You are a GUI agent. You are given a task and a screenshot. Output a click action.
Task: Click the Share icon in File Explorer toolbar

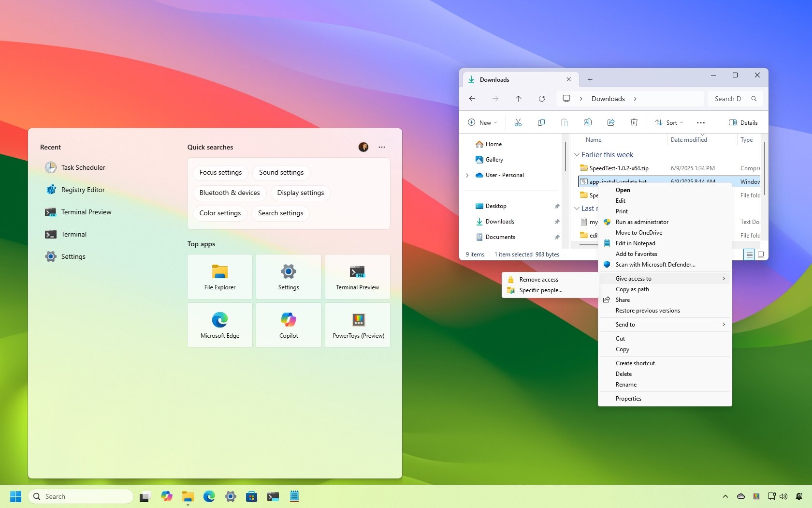pyautogui.click(x=611, y=122)
